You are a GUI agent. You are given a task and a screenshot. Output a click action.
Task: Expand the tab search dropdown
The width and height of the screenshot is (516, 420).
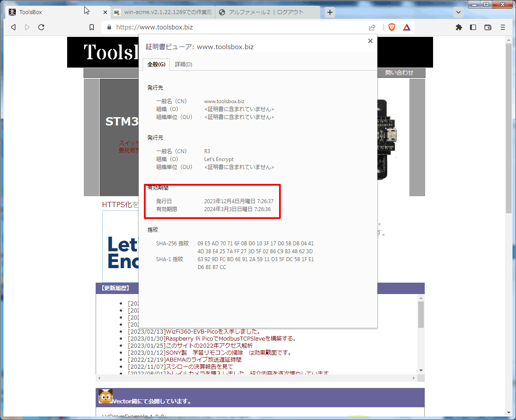coord(459,12)
